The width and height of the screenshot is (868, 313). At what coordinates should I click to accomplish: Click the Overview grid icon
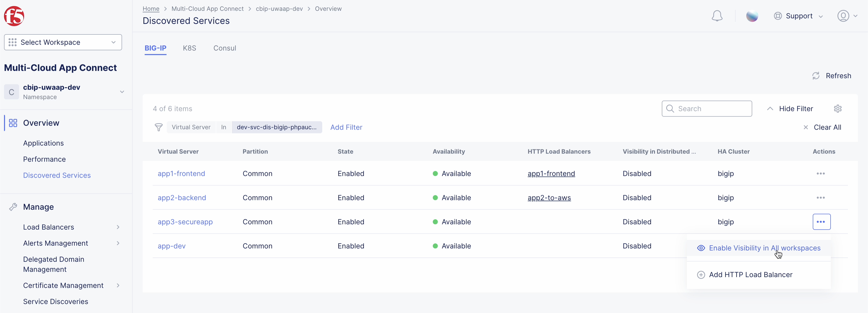(x=13, y=123)
